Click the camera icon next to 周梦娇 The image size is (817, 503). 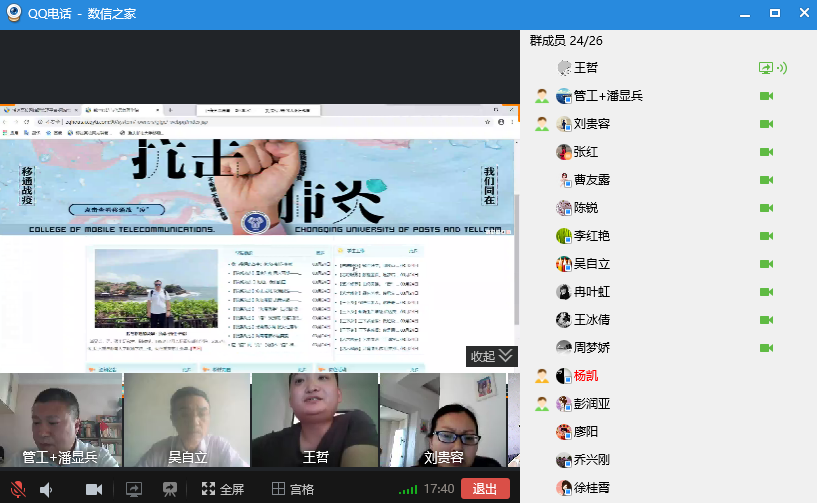767,348
